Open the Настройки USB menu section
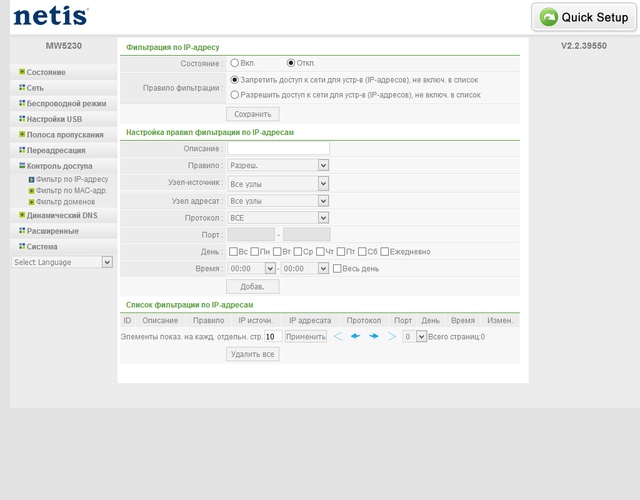The image size is (640, 500). pos(54,119)
